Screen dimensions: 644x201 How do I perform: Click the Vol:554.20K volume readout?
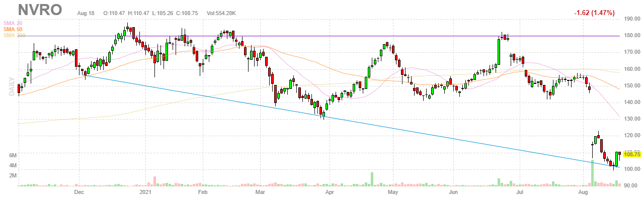pyautogui.click(x=219, y=12)
